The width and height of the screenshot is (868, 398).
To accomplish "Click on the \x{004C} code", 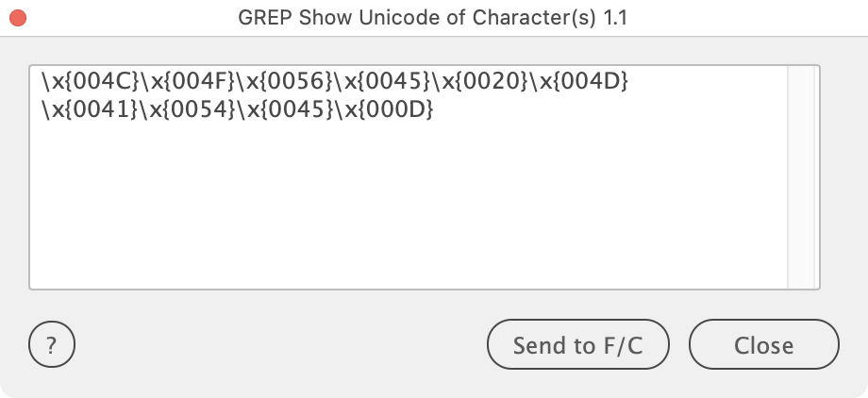I will pos(91,82).
